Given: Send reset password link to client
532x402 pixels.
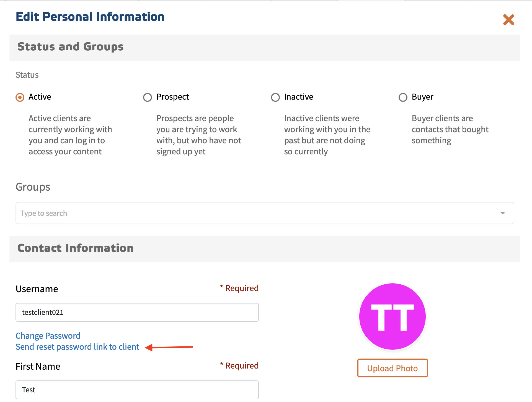Looking at the screenshot, I should [78, 347].
